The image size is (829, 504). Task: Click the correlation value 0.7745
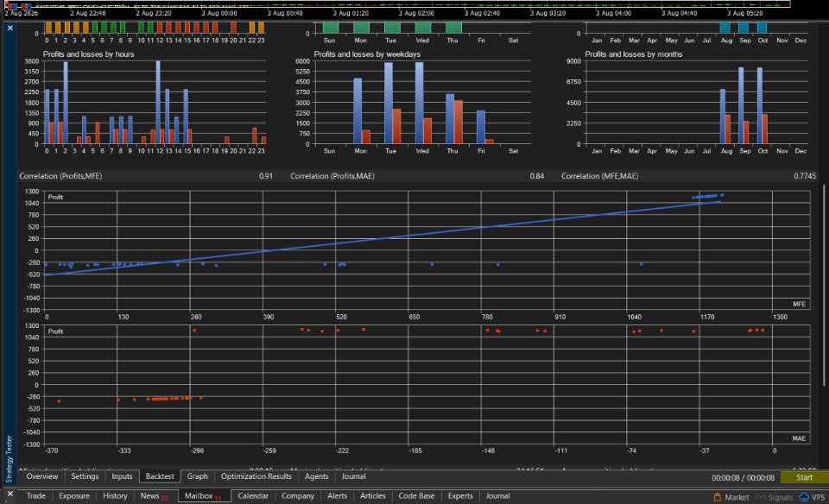pos(805,176)
